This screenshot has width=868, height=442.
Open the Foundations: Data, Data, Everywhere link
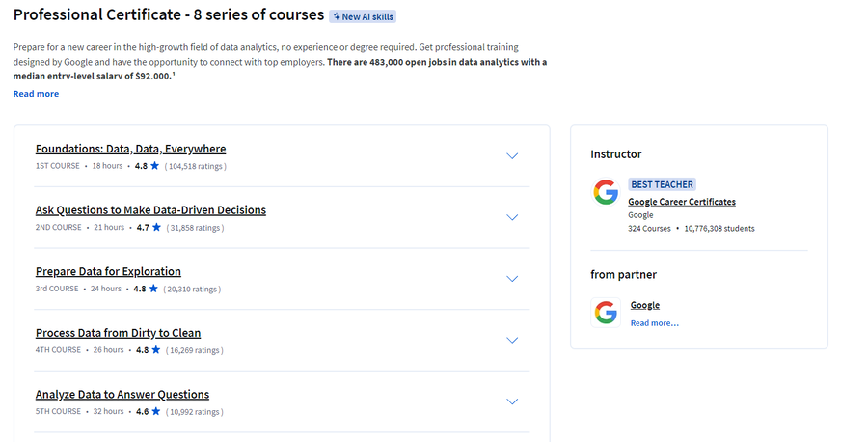pos(130,149)
